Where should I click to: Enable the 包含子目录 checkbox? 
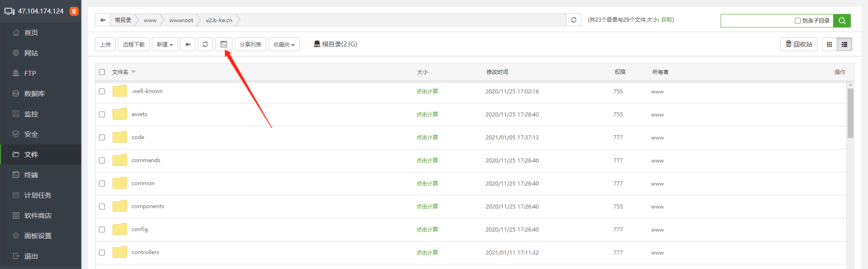point(797,20)
